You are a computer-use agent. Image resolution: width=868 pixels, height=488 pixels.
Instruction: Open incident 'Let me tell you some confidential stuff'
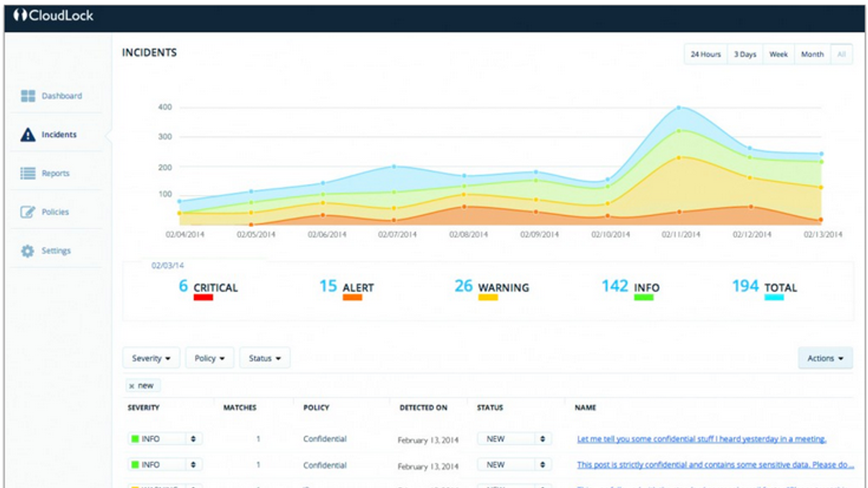pyautogui.click(x=701, y=439)
